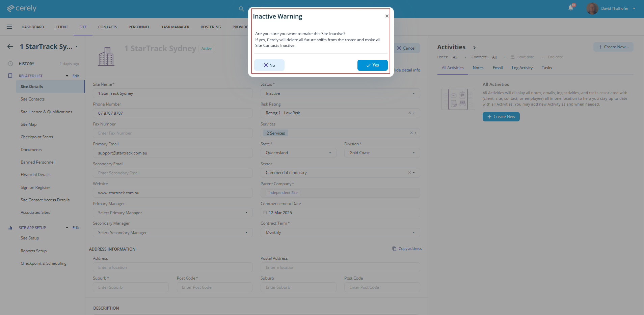Open the global search magnifier
The image size is (644, 315).
(241, 9)
